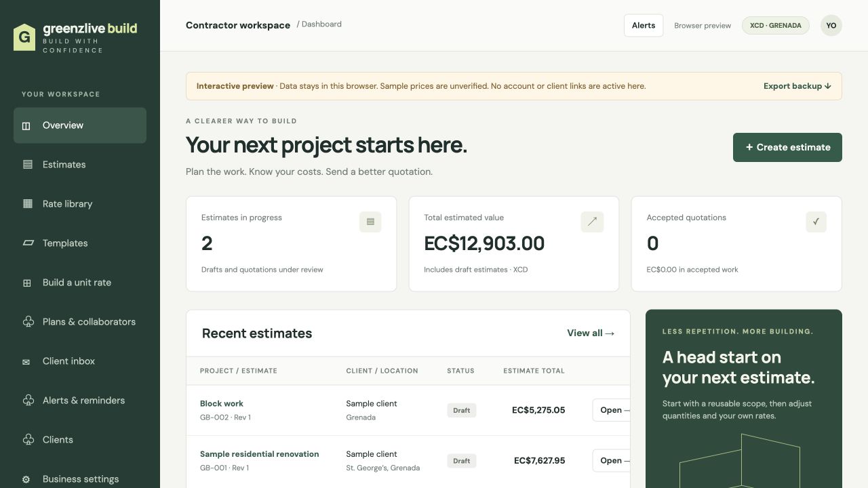Click the Clients sidebar icon
The width and height of the screenshot is (868, 488).
tap(28, 440)
